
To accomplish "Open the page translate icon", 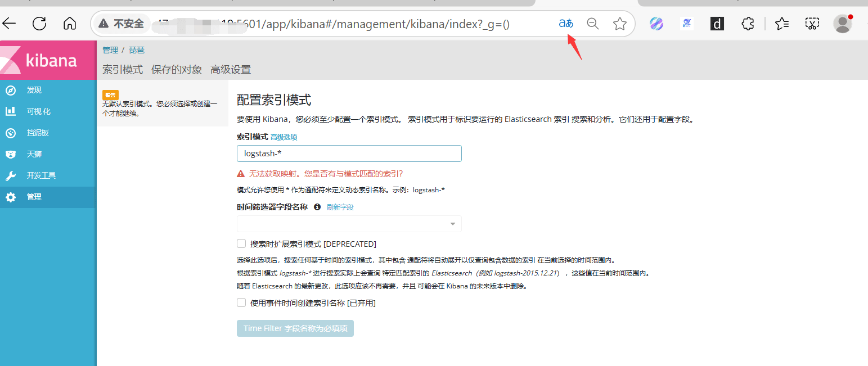I will pyautogui.click(x=566, y=24).
